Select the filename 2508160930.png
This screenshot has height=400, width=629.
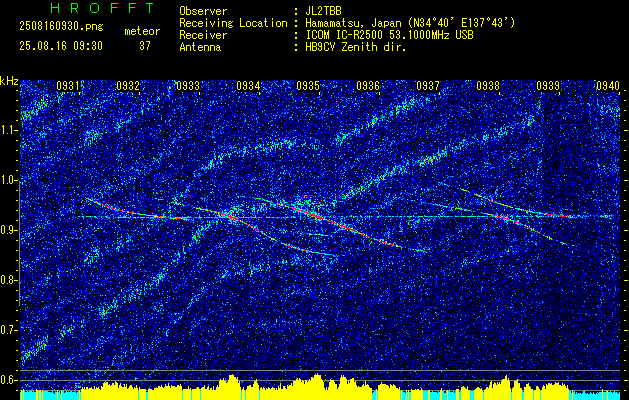(61, 27)
